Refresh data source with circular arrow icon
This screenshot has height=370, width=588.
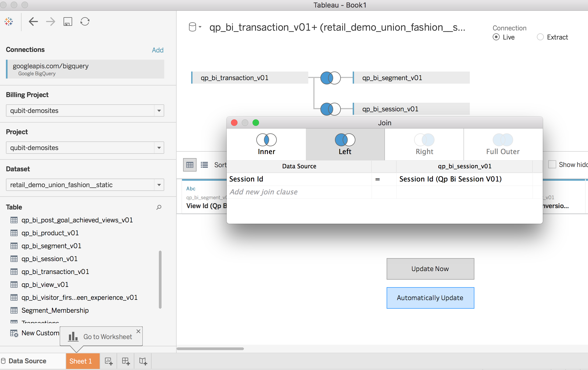85,22
